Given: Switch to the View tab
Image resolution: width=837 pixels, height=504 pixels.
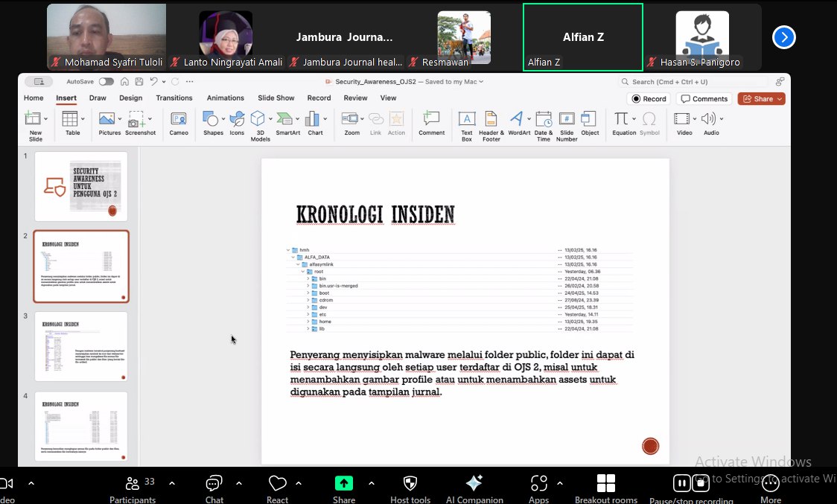Looking at the screenshot, I should pyautogui.click(x=388, y=98).
